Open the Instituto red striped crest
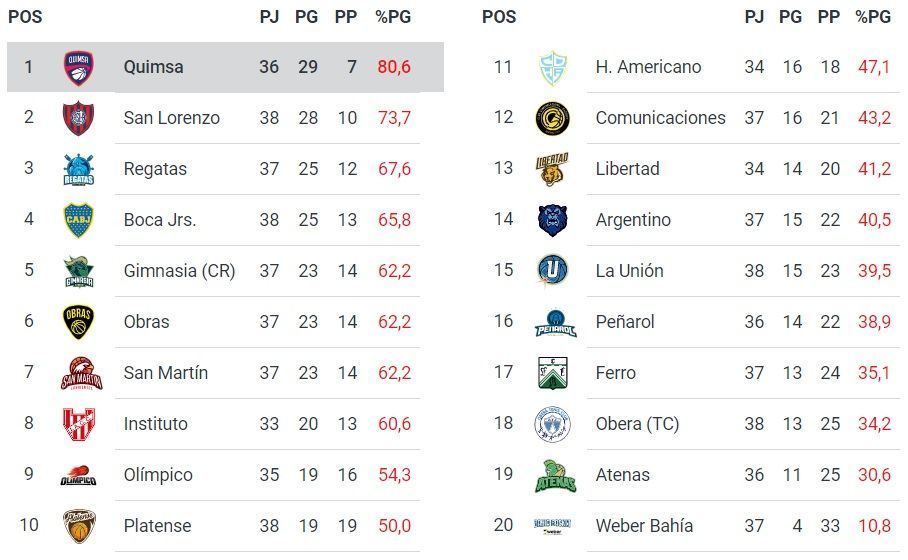Image resolution: width=908 pixels, height=560 pixels. [78, 424]
